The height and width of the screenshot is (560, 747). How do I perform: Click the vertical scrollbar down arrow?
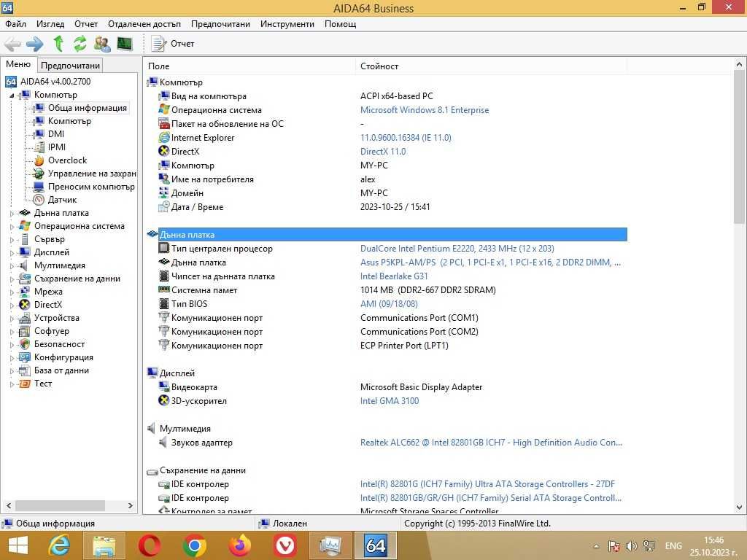coord(739,507)
